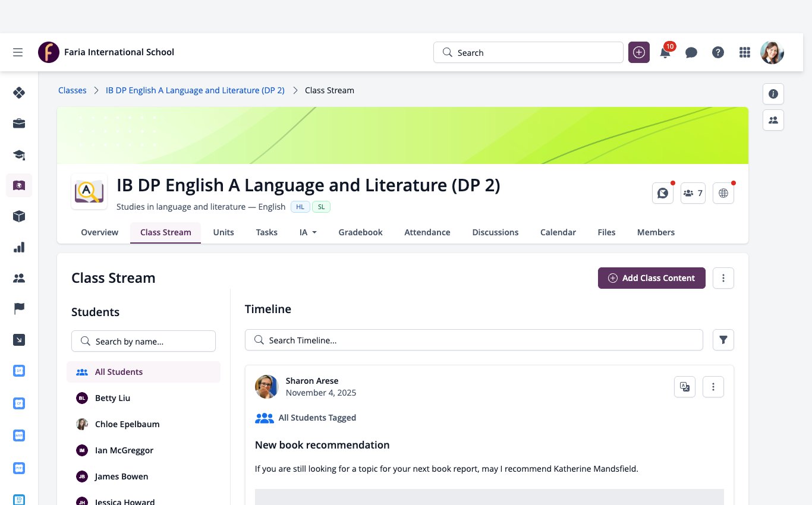Switch to the Attendance tab
This screenshot has height=505, width=812.
click(x=427, y=232)
